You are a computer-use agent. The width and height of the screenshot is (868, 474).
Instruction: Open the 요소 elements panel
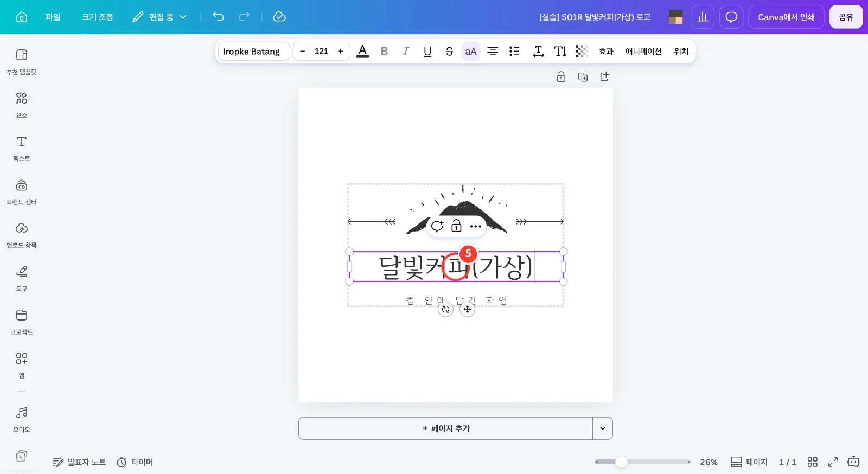[x=22, y=105]
